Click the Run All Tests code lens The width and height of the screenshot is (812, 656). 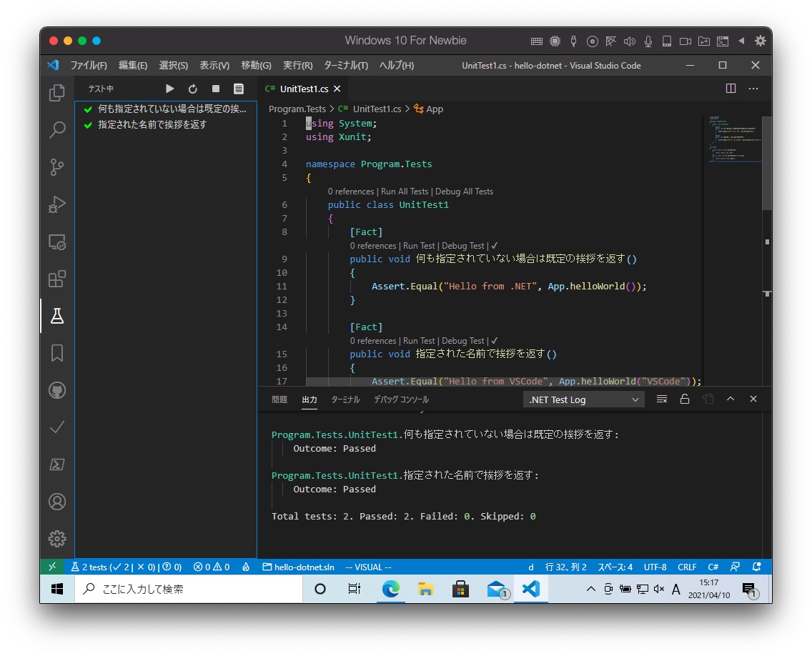click(405, 192)
